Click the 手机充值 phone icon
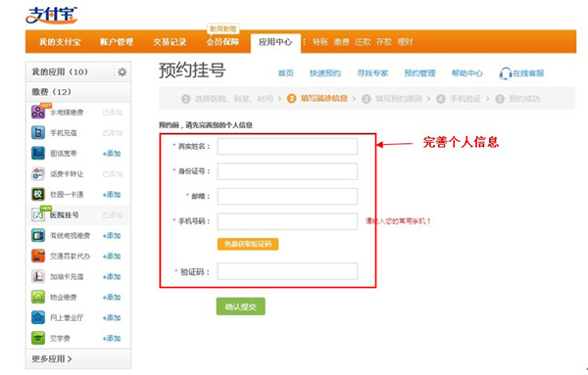 38,132
